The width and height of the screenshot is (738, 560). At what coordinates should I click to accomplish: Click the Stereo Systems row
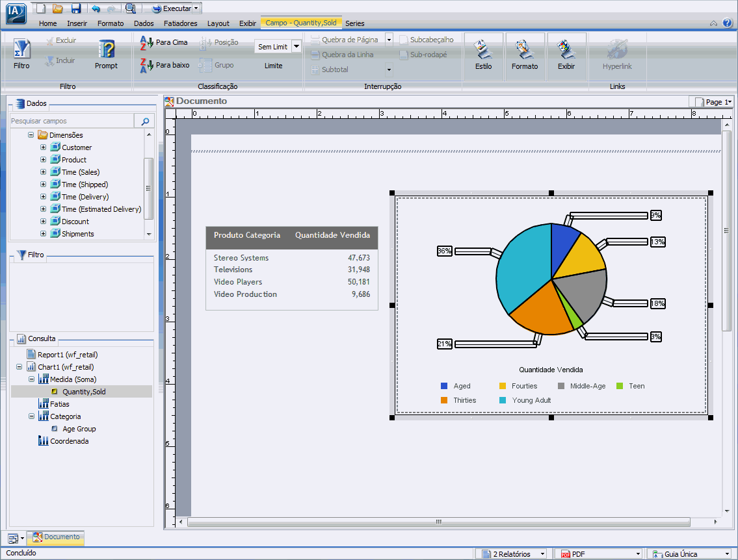[292, 258]
